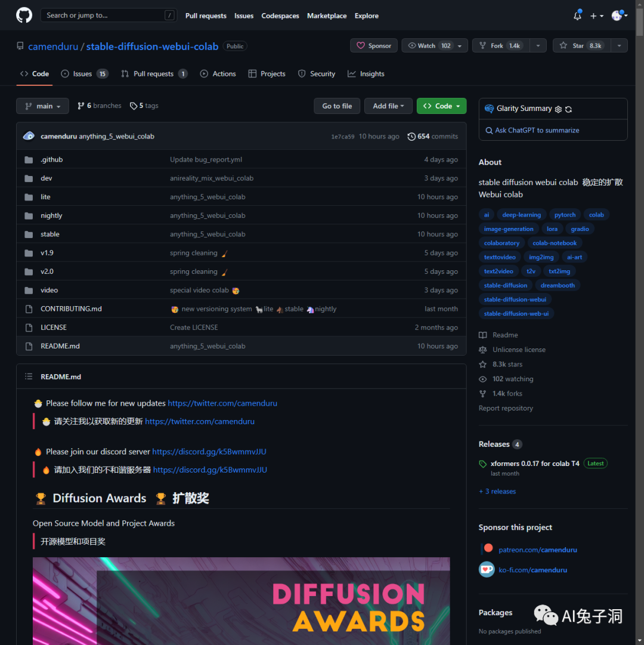Image resolution: width=644 pixels, height=645 pixels.
Task: Star the repository
Action: 581,46
